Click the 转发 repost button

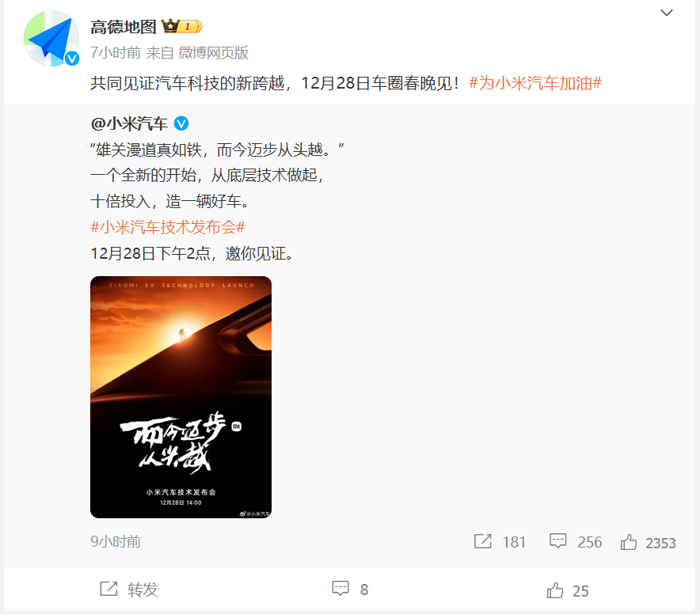129,589
